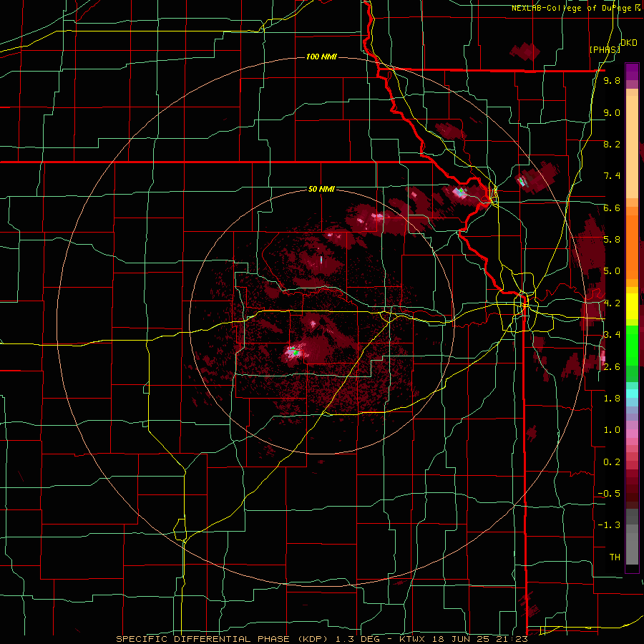The height and width of the screenshot is (644, 644).
Task: Pick the yellow color bar segment
Action: tap(632, 306)
